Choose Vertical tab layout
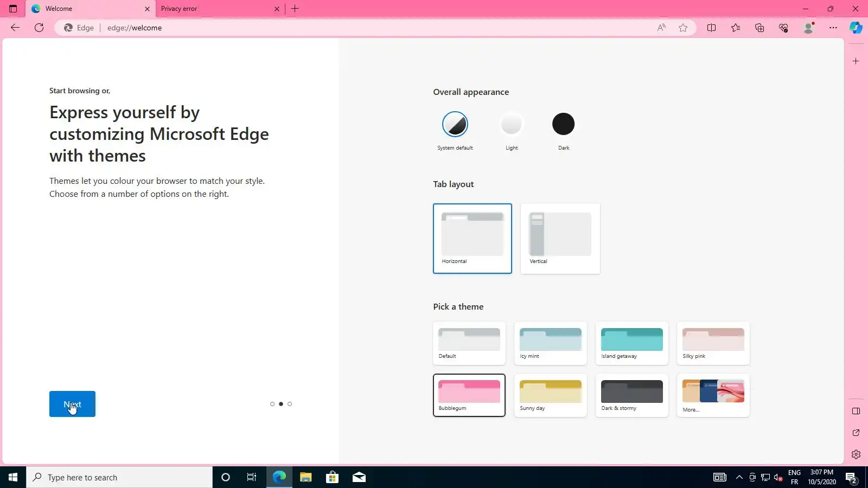The image size is (868, 488). pyautogui.click(x=560, y=239)
